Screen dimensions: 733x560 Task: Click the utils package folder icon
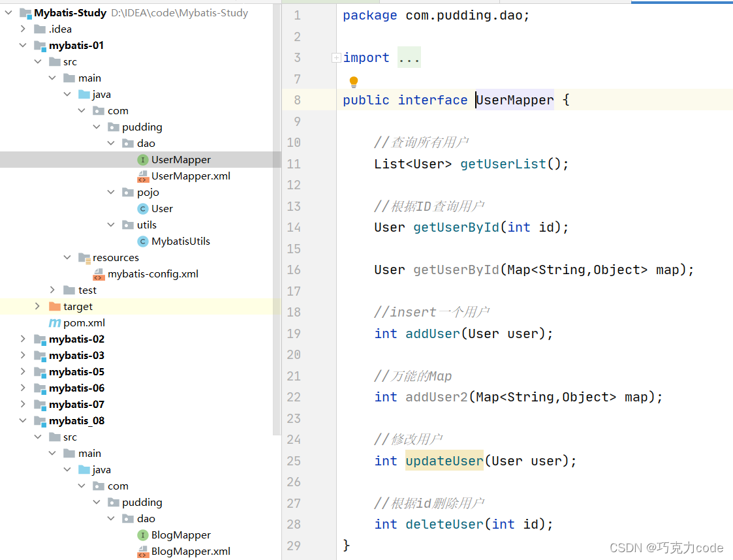(128, 225)
